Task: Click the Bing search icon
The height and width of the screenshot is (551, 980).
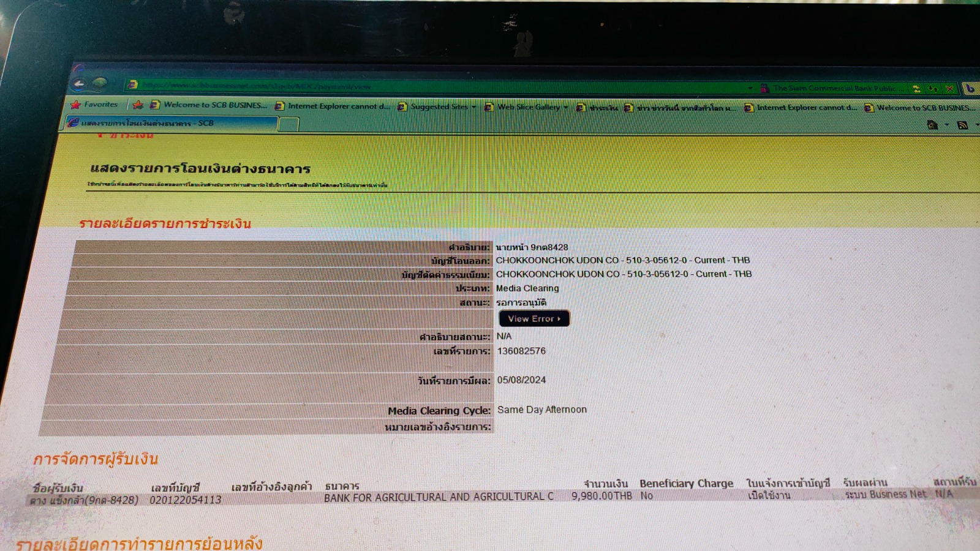Action: 971,89
